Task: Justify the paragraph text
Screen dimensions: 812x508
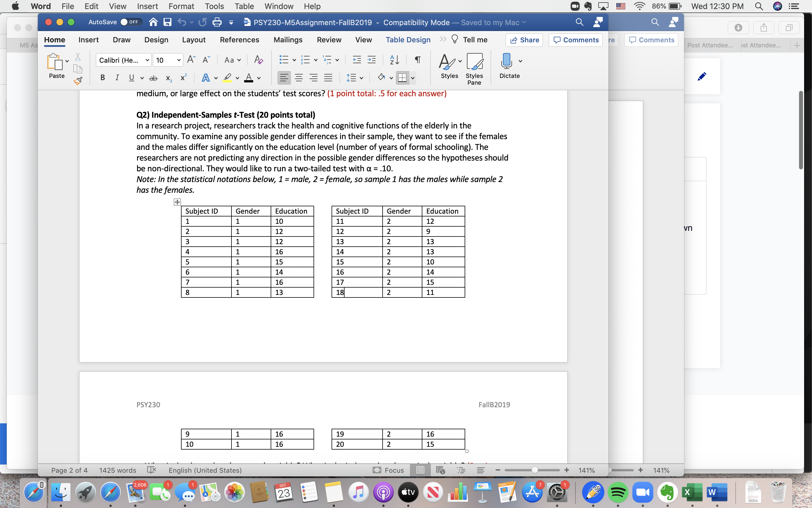Action: (x=328, y=78)
